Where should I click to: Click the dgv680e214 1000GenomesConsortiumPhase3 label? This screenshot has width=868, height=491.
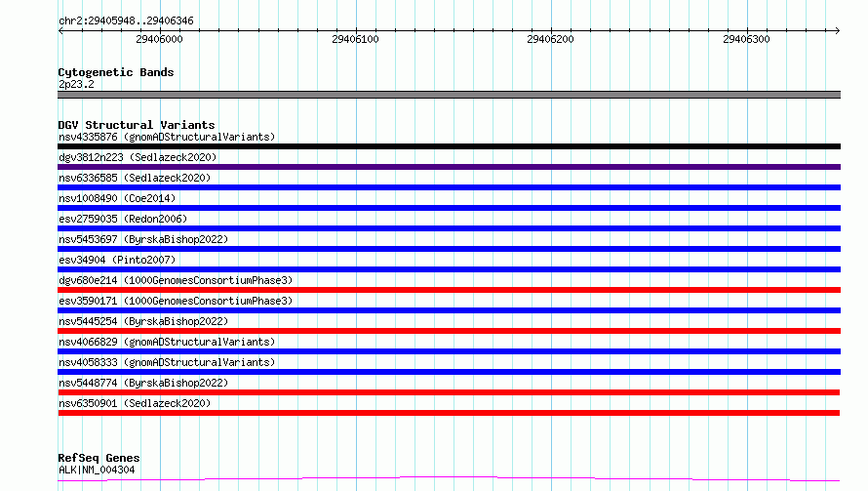[x=176, y=280]
